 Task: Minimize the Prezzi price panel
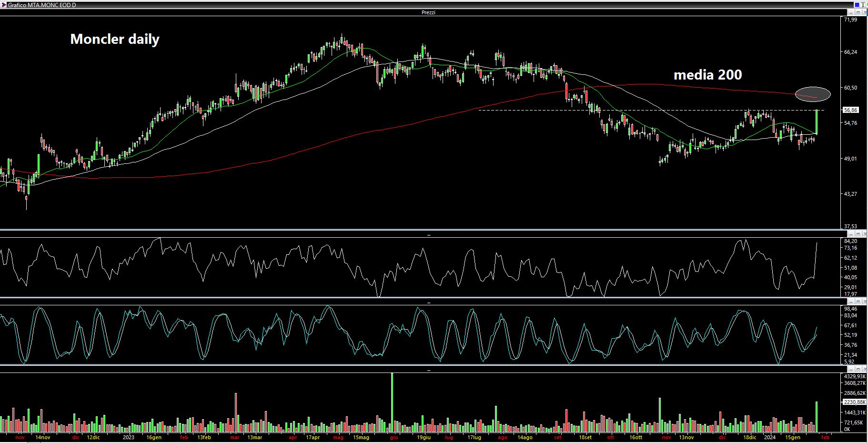851,12
